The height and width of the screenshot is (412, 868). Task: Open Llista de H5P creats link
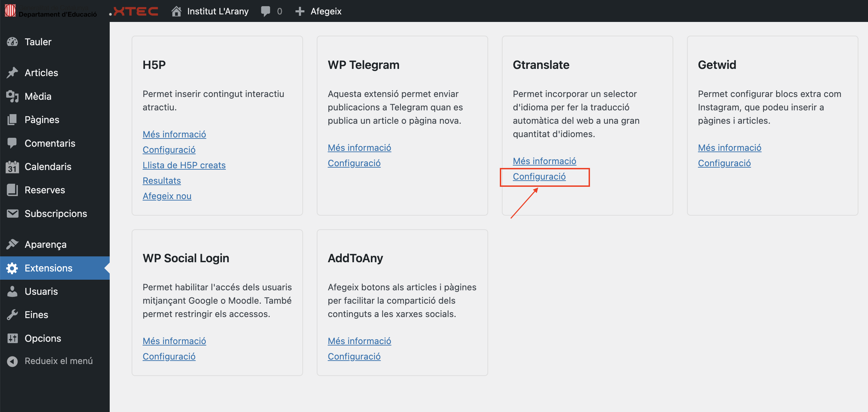[184, 165]
